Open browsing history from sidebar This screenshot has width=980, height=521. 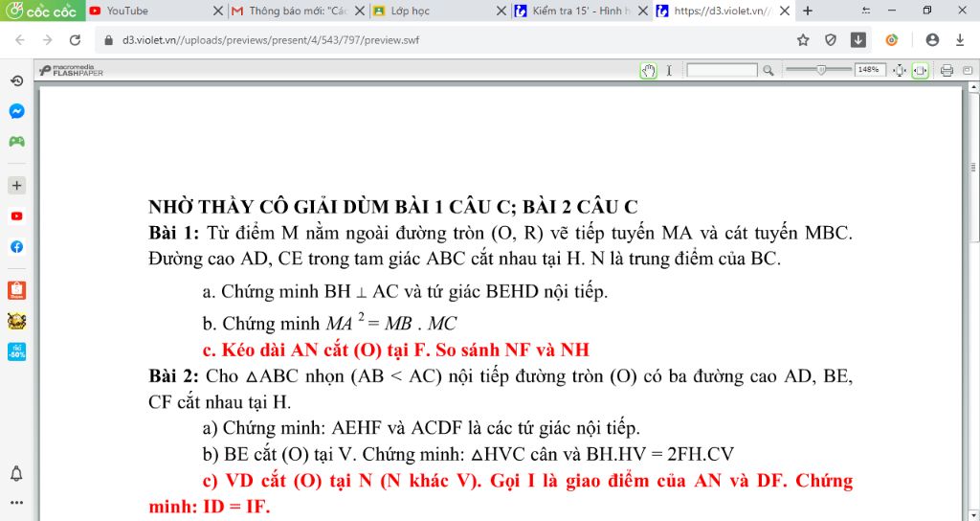click(x=17, y=80)
